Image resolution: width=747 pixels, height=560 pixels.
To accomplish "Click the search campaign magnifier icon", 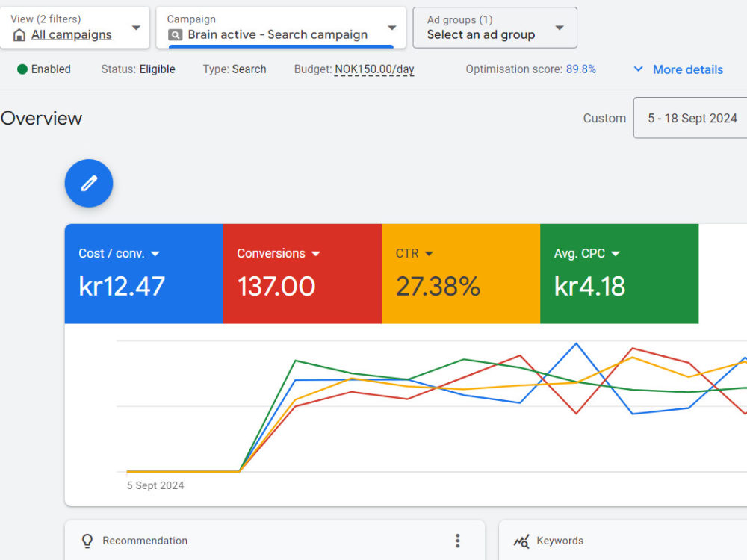I will point(176,35).
